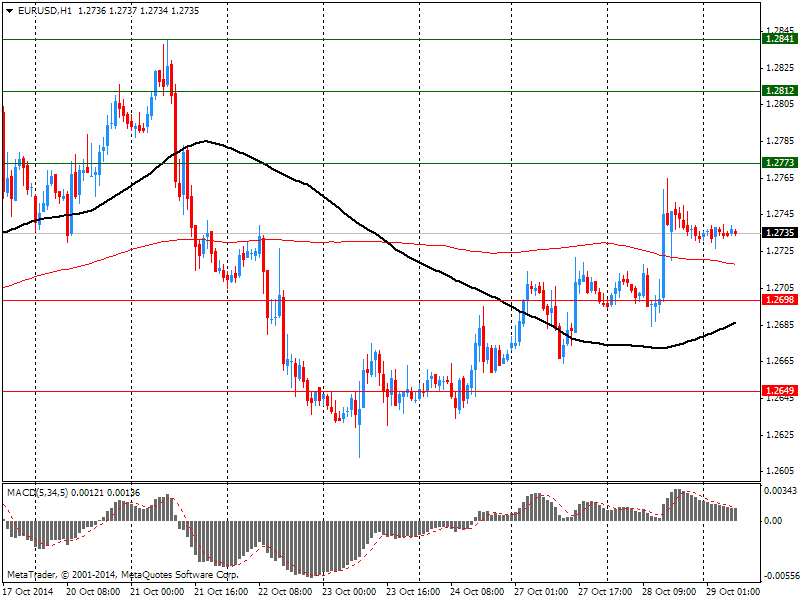Click the 27 Oct 01:00 time label
Screen dimensions: 800x600
(x=541, y=592)
